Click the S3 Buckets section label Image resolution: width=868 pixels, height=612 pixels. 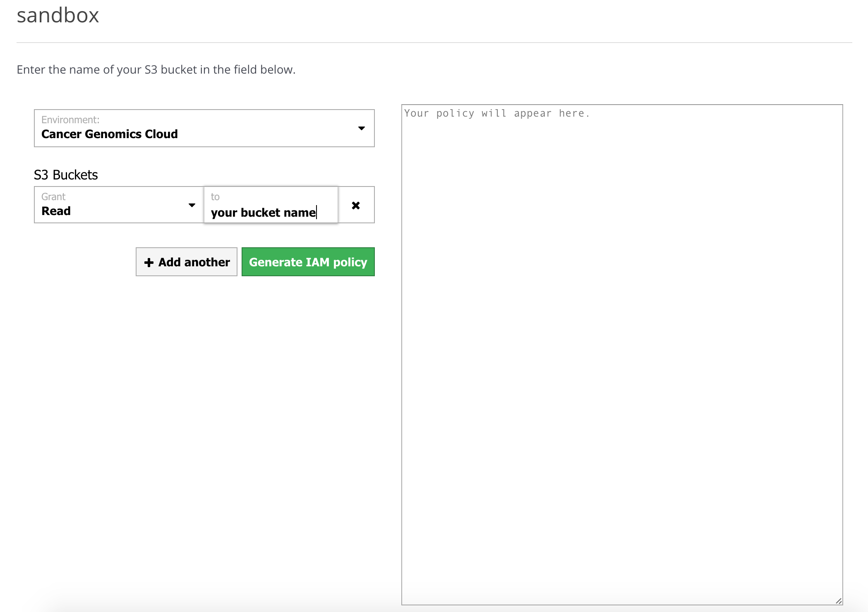pyautogui.click(x=66, y=175)
